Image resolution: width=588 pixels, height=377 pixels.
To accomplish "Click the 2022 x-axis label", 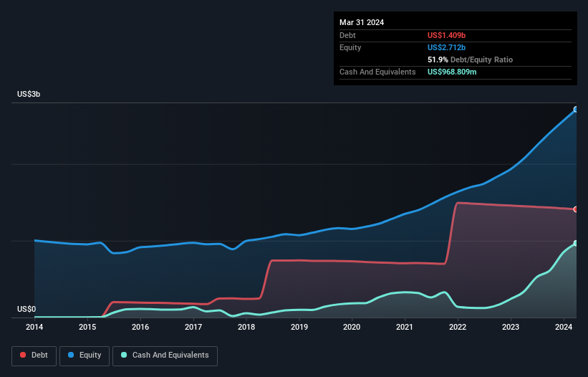I will click(x=458, y=327).
